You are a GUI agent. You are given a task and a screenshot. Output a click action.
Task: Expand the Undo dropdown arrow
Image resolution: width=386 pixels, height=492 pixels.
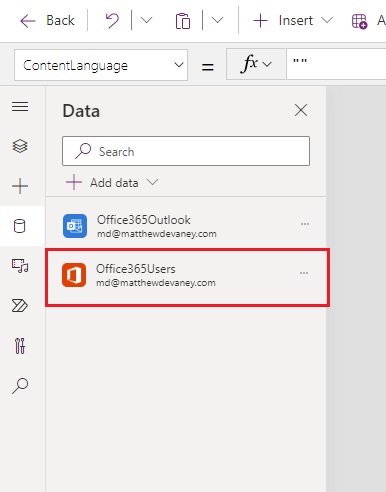(x=146, y=20)
